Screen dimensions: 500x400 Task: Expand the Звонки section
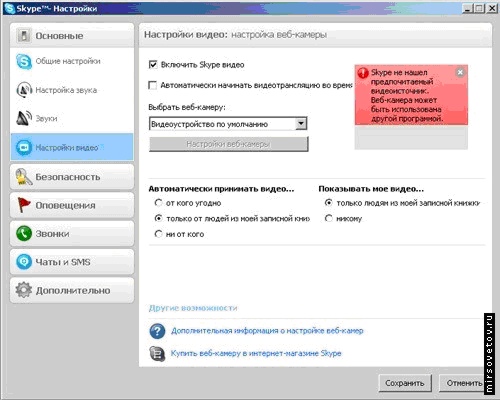(x=72, y=233)
